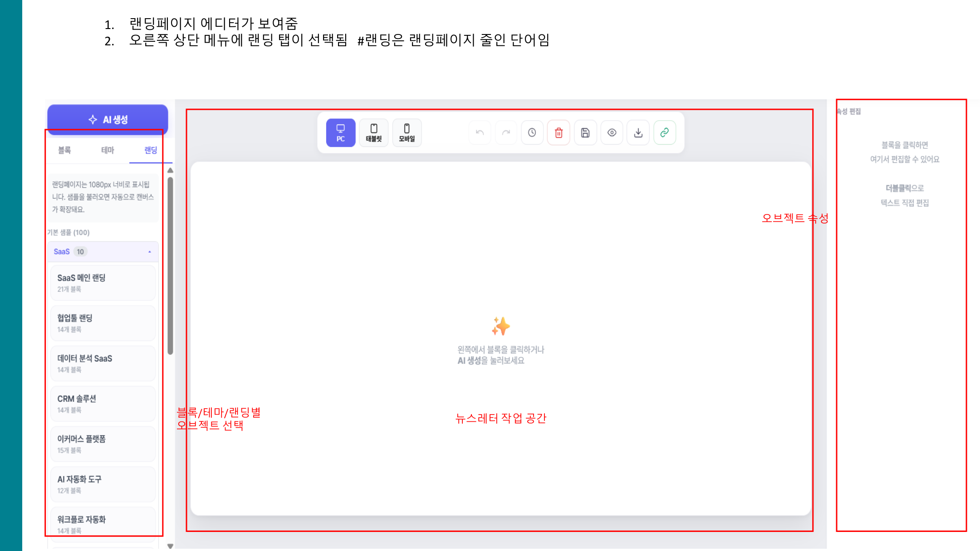Open history with the clock icon
This screenshot has width=980, height=551.
(x=532, y=133)
